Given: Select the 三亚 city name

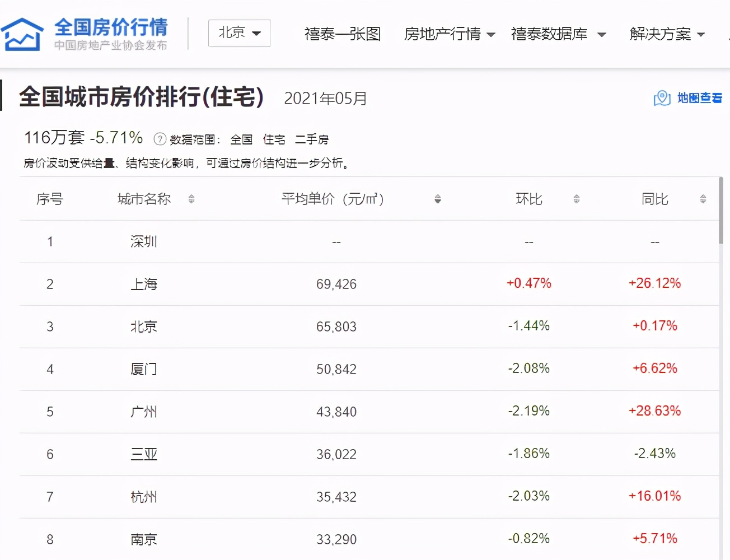Looking at the screenshot, I should pyautogui.click(x=144, y=454).
